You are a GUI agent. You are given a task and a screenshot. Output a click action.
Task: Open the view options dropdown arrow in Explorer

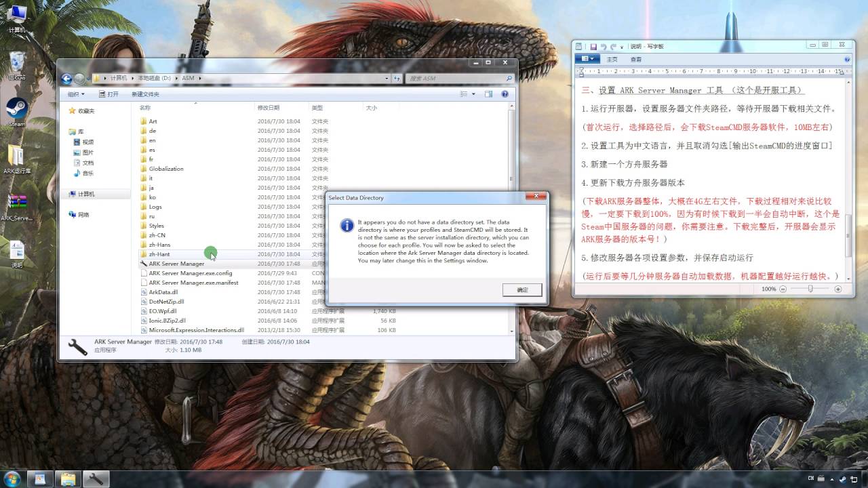(473, 94)
